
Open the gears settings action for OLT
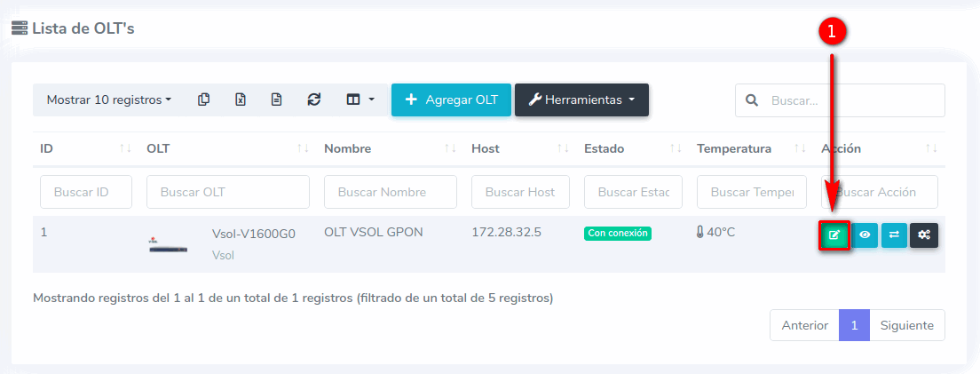click(924, 235)
